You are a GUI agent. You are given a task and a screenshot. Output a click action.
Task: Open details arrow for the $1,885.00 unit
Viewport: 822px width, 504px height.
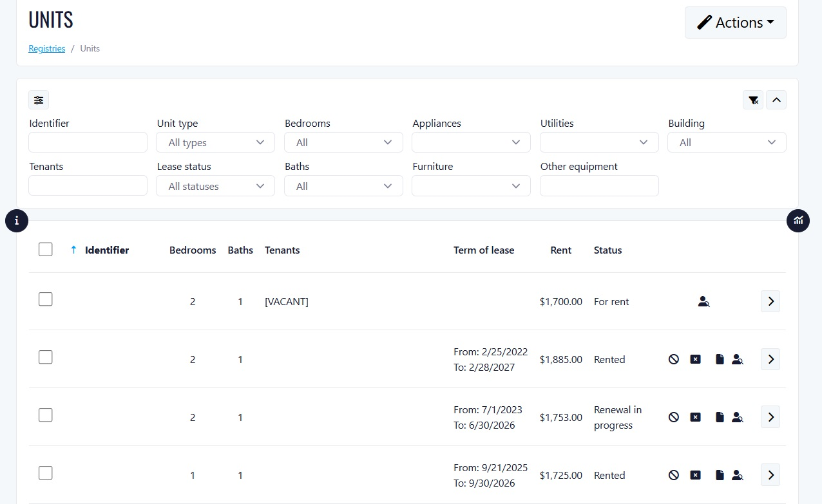pyautogui.click(x=770, y=359)
